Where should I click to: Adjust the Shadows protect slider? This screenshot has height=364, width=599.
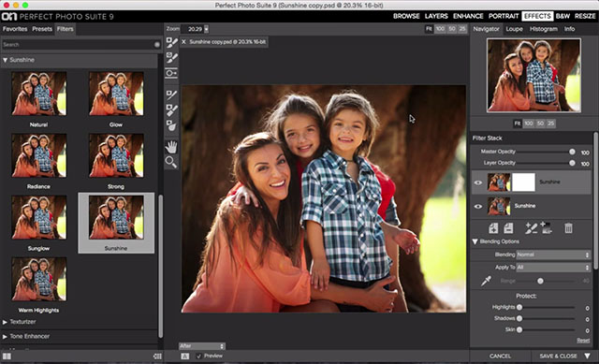tap(519, 318)
